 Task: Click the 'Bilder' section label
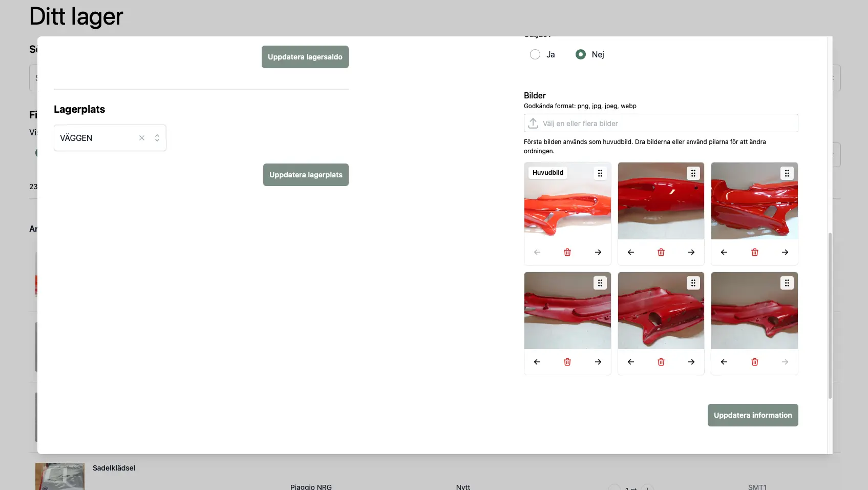click(535, 95)
